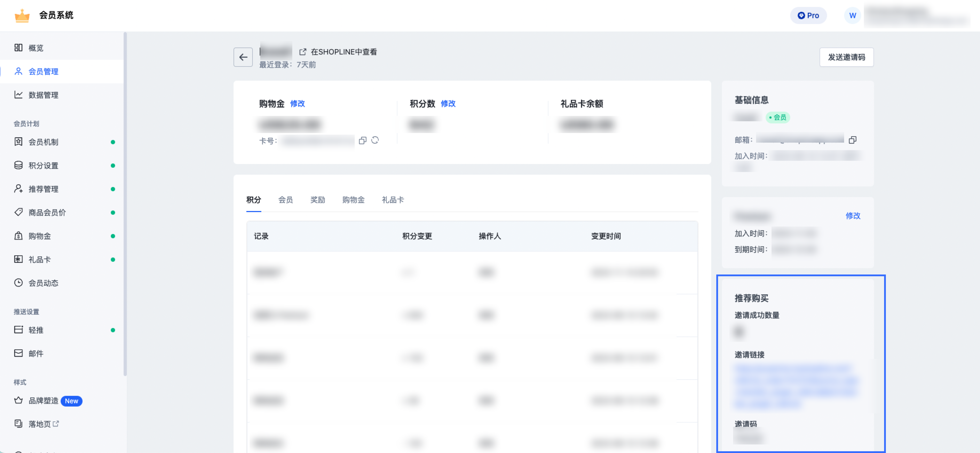980x453 pixels.
Task: Refresh the card number display
Action: coord(375,140)
